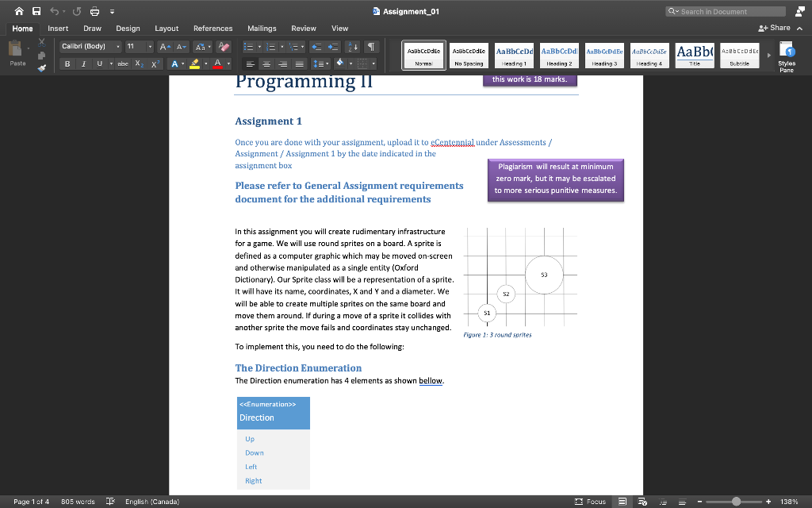
Task: Copy selection with the copy icon
Action: pyautogui.click(x=42, y=56)
